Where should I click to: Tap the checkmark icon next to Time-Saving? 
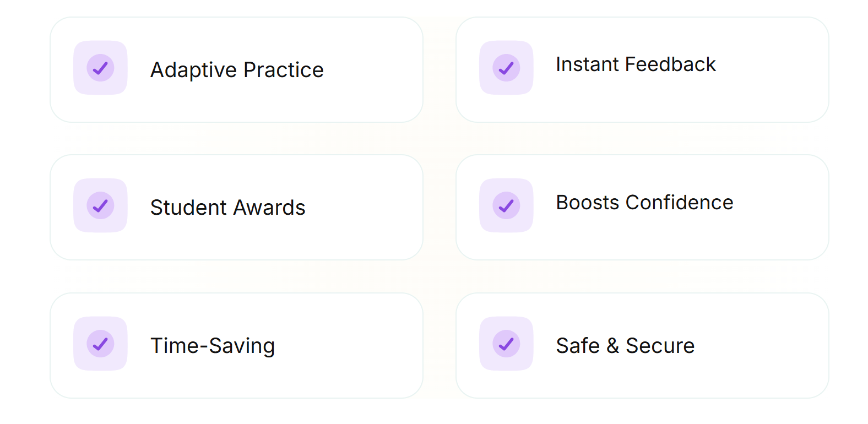click(100, 344)
